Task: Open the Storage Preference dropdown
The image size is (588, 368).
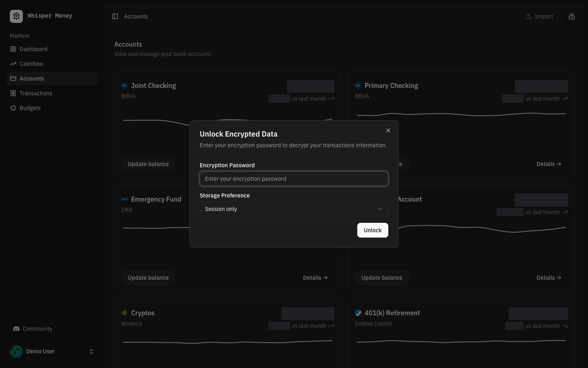Action: point(294,209)
